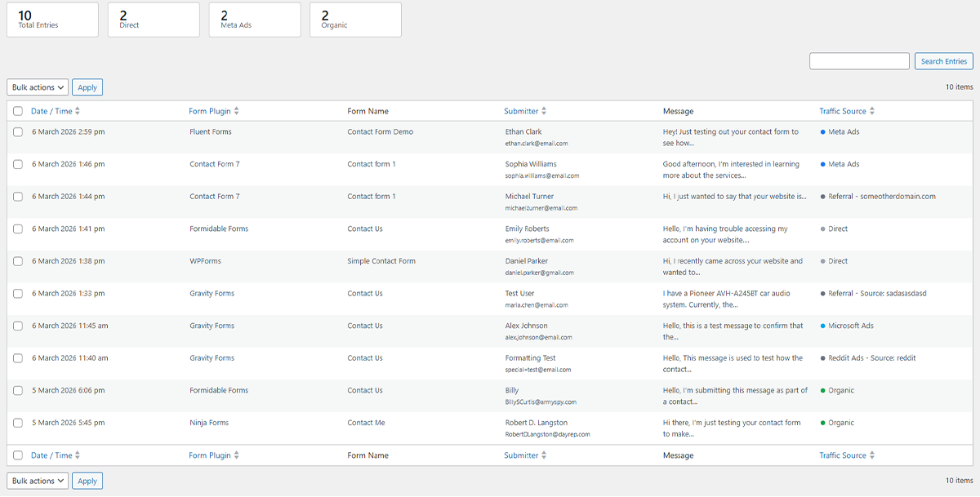Click the footer Form Plugin sort chevrons
980x497 pixels.
(x=239, y=455)
